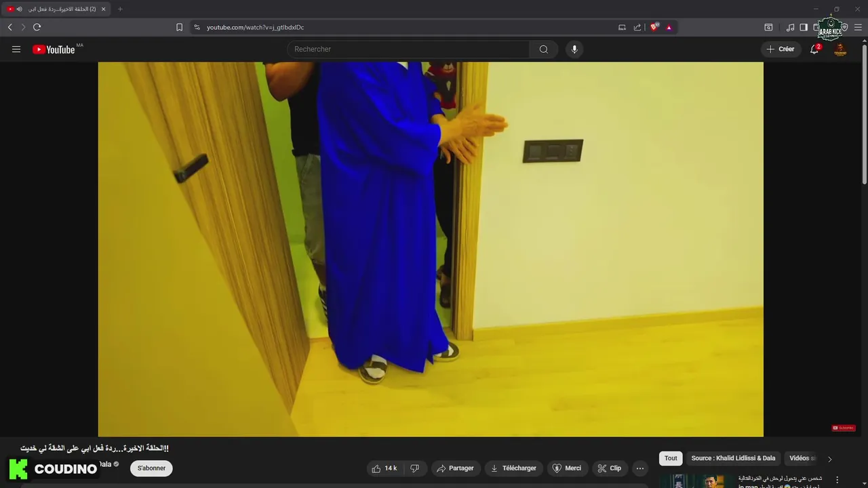Share this page from address bar
This screenshot has width=868, height=488.
(637, 27)
